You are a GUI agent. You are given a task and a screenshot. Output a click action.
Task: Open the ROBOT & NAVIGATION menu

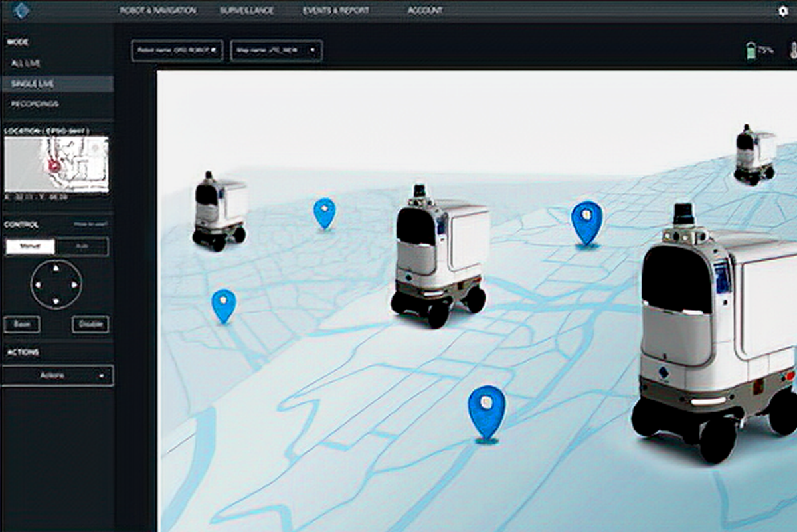157,11
